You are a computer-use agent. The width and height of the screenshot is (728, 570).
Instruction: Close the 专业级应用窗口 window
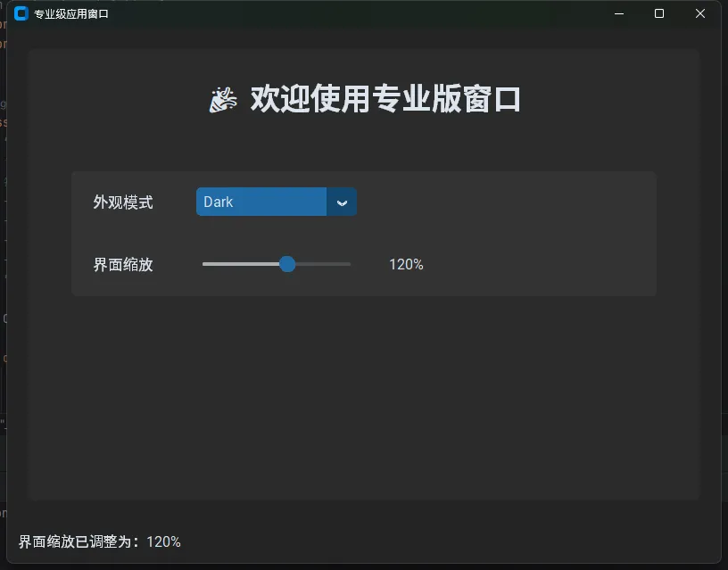700,13
